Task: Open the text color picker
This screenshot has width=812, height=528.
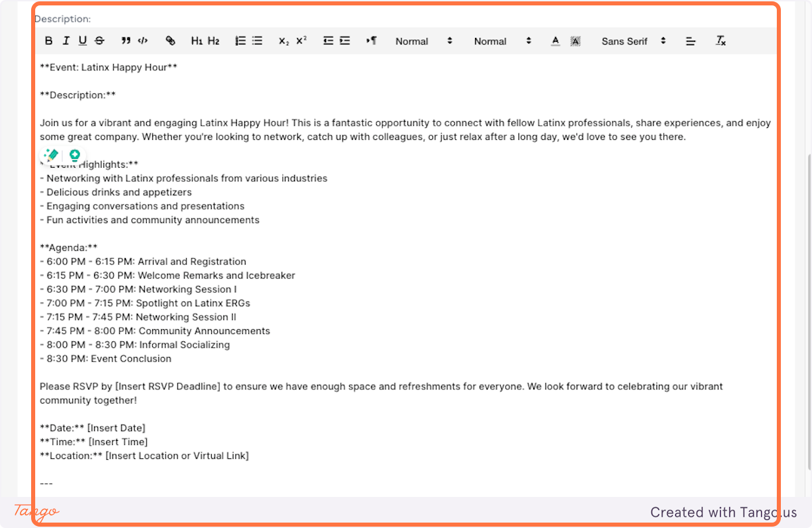Action: pyautogui.click(x=556, y=41)
